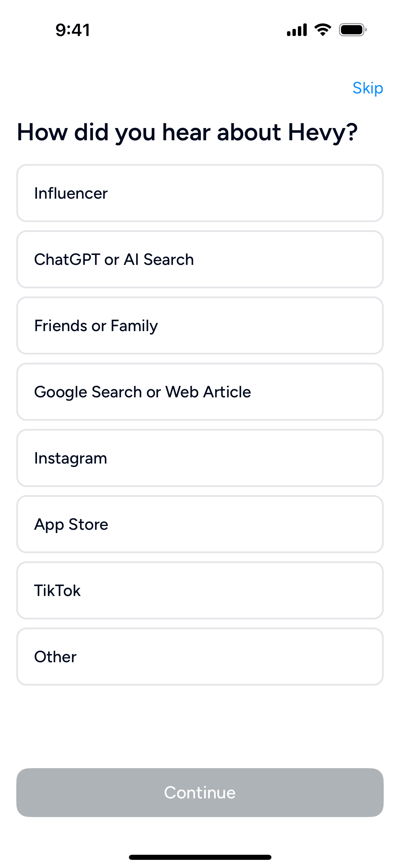Select the App Store option
This screenshot has width=400, height=868.
pyautogui.click(x=200, y=524)
